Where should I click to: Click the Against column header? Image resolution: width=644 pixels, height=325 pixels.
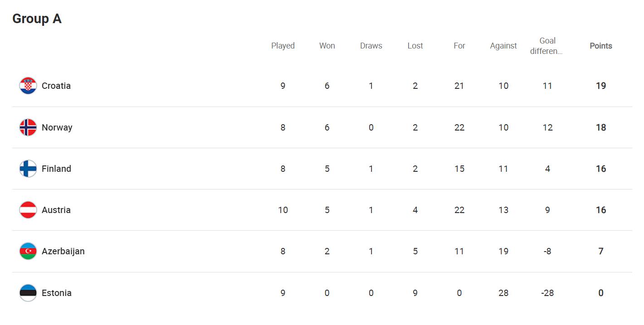pos(503,46)
